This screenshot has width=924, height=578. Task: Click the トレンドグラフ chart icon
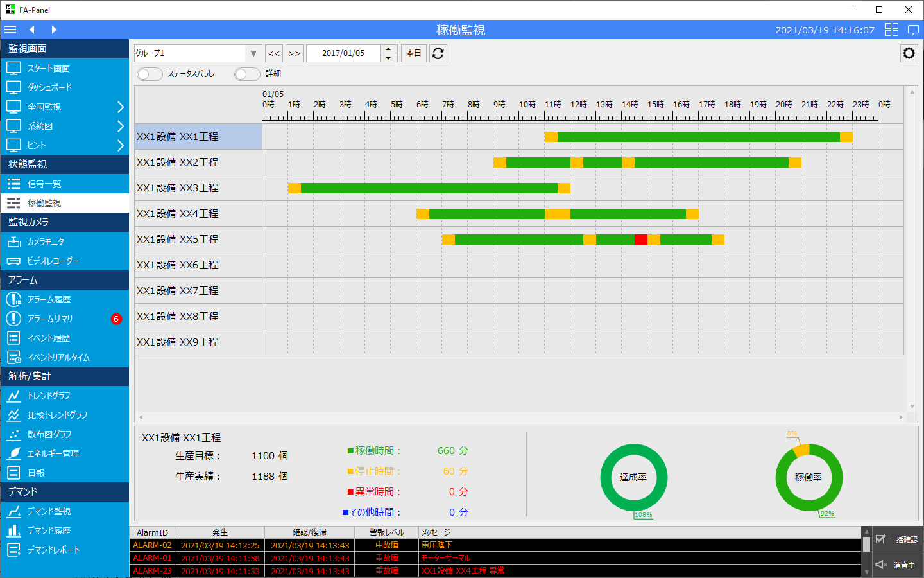pyautogui.click(x=13, y=396)
